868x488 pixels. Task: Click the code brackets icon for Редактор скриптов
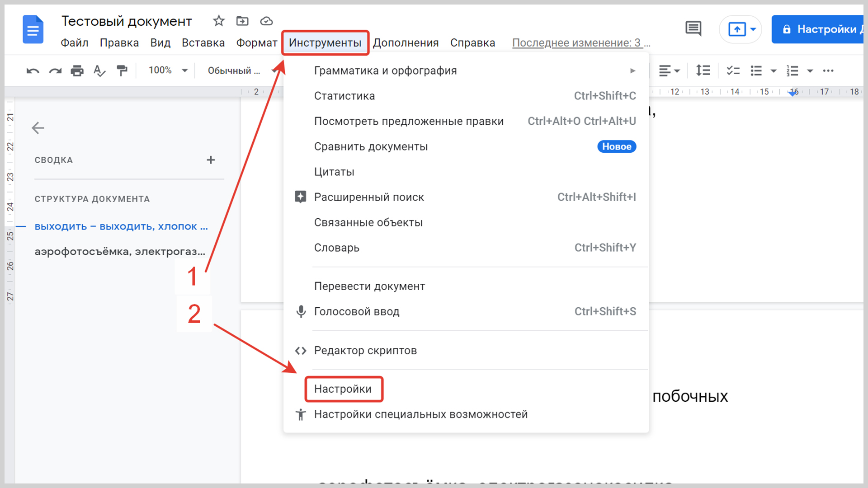(x=301, y=351)
